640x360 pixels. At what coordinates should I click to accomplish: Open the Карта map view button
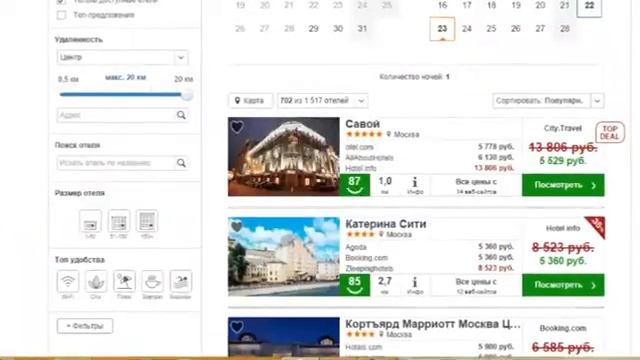[x=250, y=100]
